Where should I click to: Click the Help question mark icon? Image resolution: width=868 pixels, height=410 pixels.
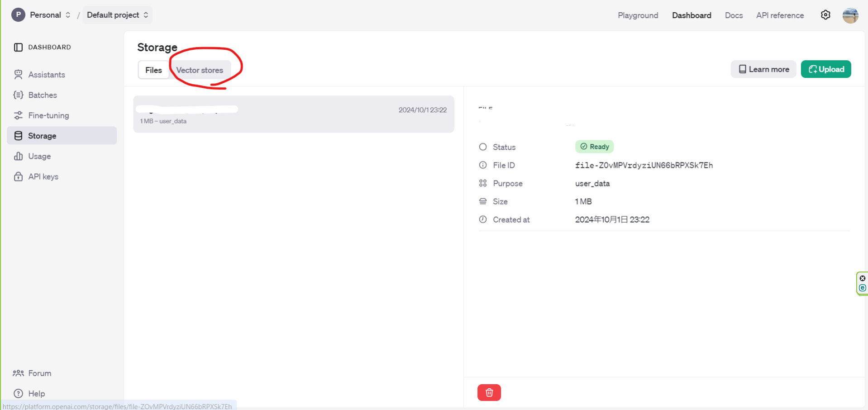[18, 394]
